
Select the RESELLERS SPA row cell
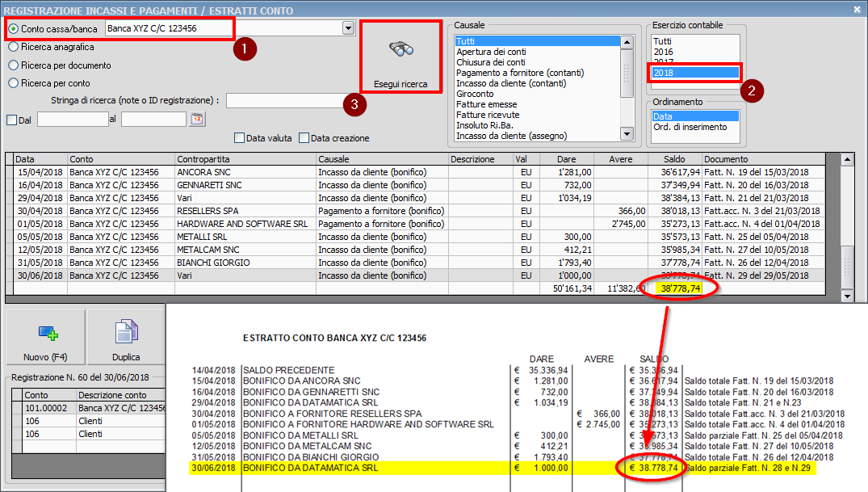click(245, 211)
